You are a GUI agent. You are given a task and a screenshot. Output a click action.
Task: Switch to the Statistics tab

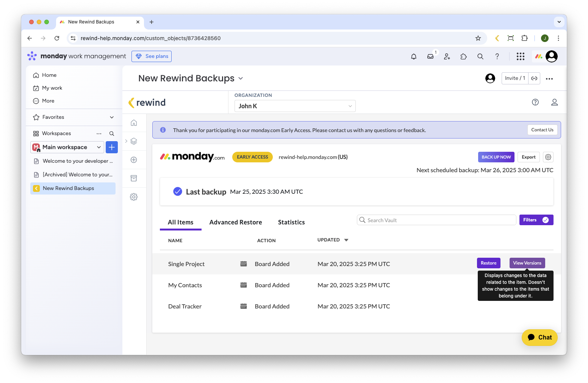click(x=291, y=222)
